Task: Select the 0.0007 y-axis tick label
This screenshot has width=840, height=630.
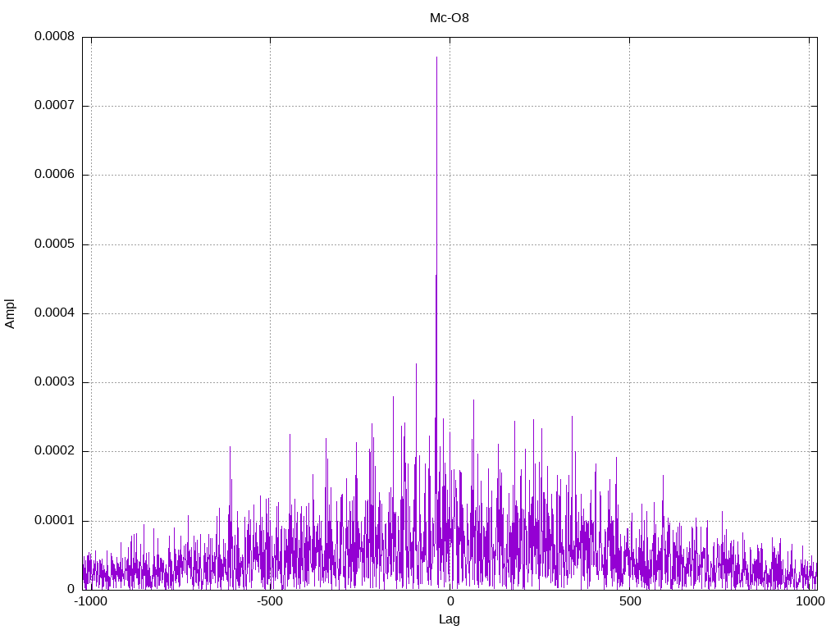Action: 54,105
